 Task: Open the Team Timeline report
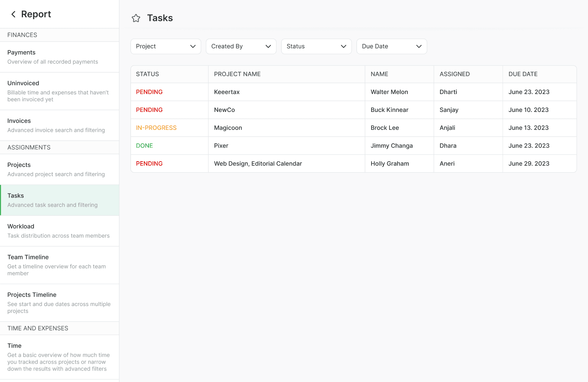[60, 265]
